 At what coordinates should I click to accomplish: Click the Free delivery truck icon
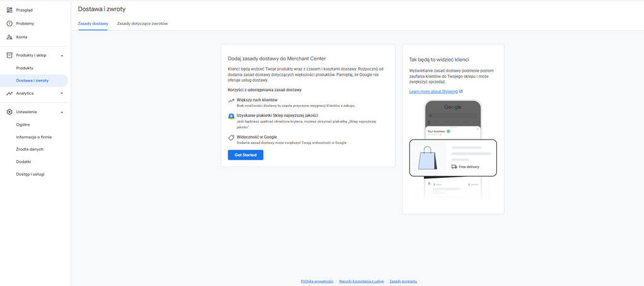click(454, 167)
